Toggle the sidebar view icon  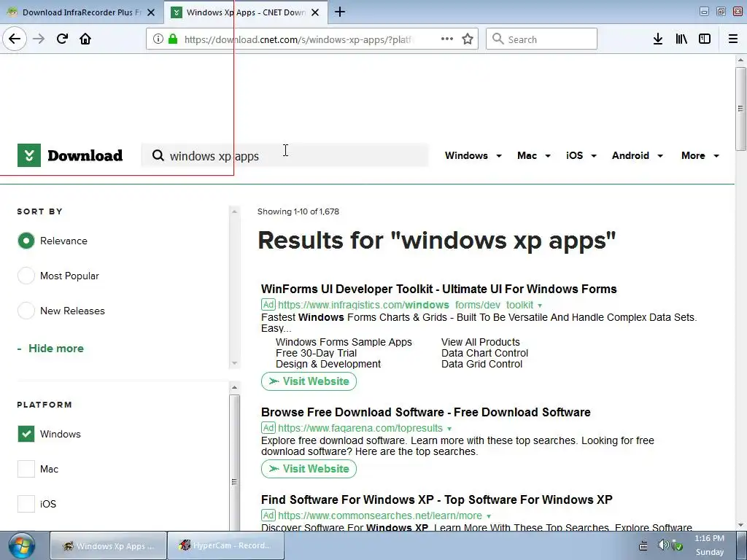(705, 39)
